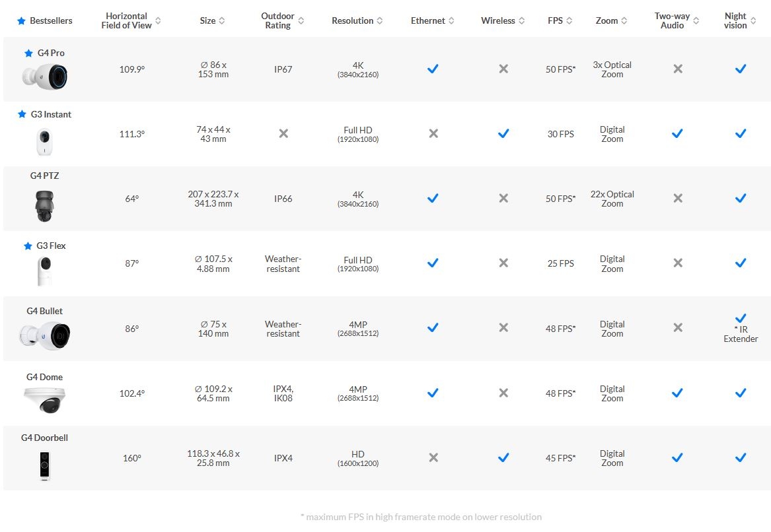Click the bestseller star beside G4 Pro
This screenshot has width=771, height=532.
(28, 53)
